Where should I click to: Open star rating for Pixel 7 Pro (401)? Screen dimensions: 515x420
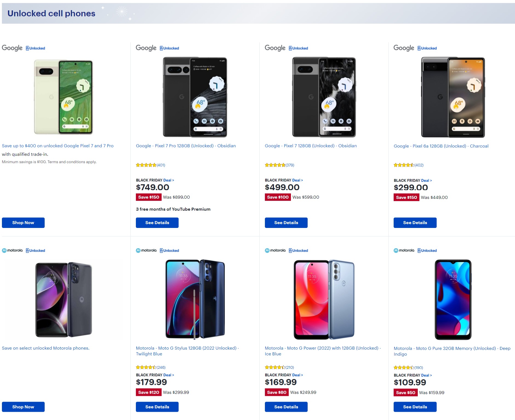pyautogui.click(x=150, y=165)
